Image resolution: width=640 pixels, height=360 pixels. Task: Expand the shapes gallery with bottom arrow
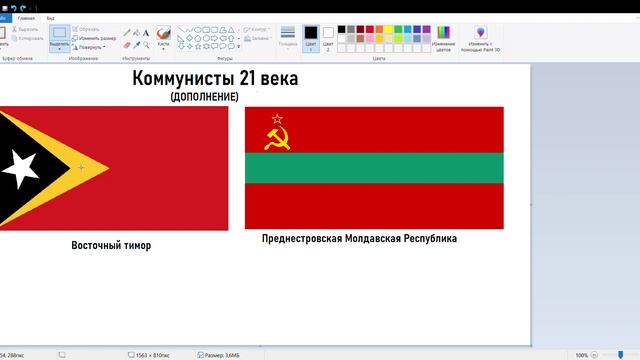coord(238,47)
